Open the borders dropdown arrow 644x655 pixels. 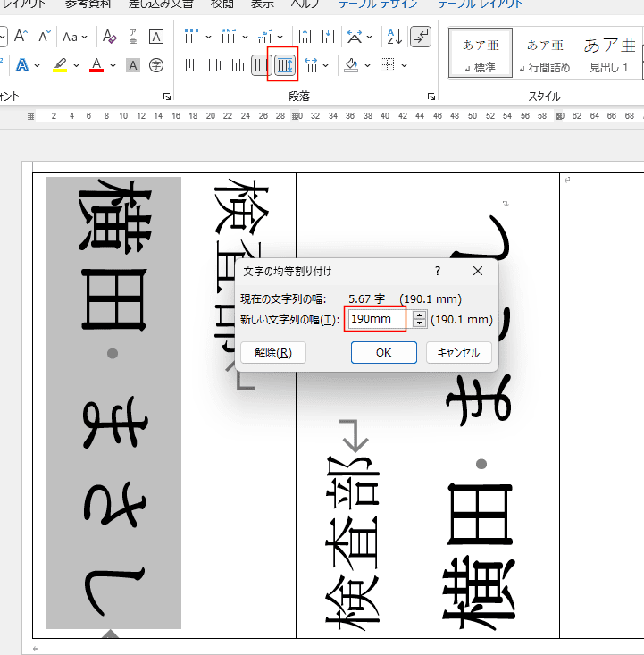405,65
